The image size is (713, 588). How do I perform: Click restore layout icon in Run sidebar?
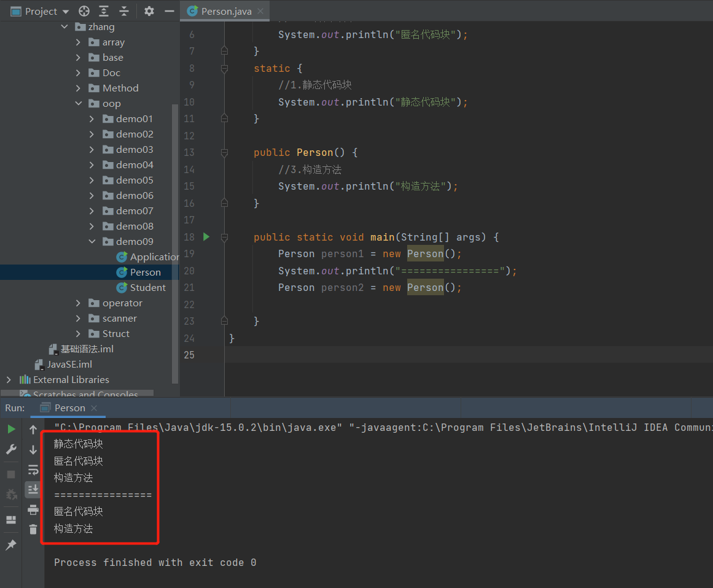[12, 520]
